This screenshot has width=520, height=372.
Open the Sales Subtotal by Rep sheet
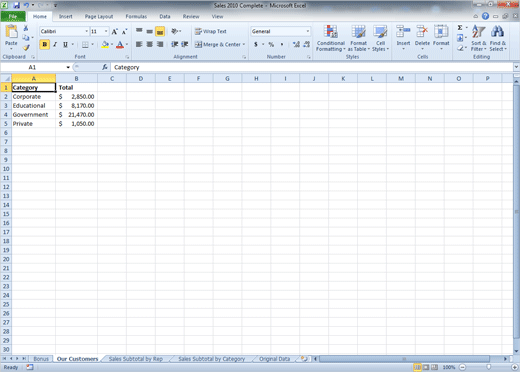136,359
